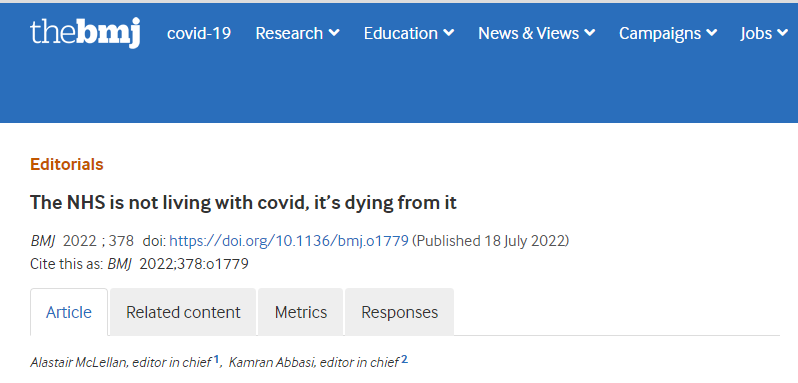Expand the Jobs menu chevron
Viewport: 798px width, 383px height.
pyautogui.click(x=783, y=33)
